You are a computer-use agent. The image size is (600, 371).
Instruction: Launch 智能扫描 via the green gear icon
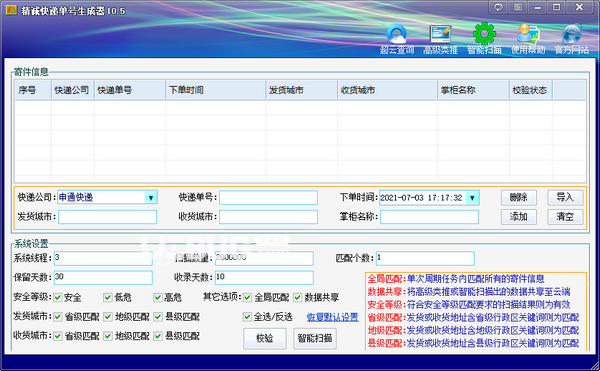[484, 39]
